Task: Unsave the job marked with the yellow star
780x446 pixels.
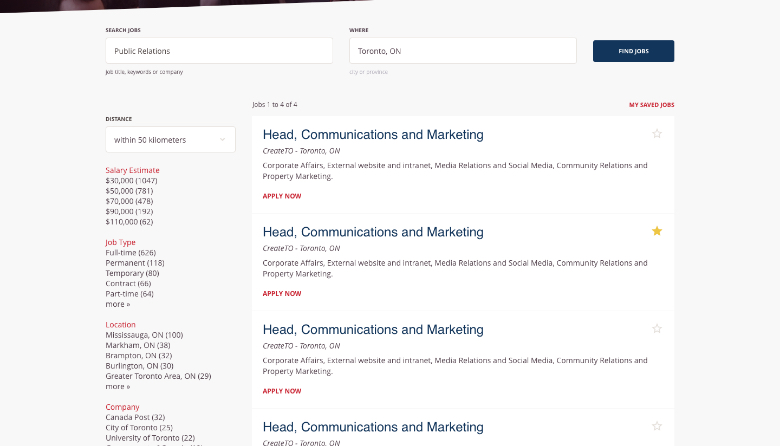Action: point(657,231)
